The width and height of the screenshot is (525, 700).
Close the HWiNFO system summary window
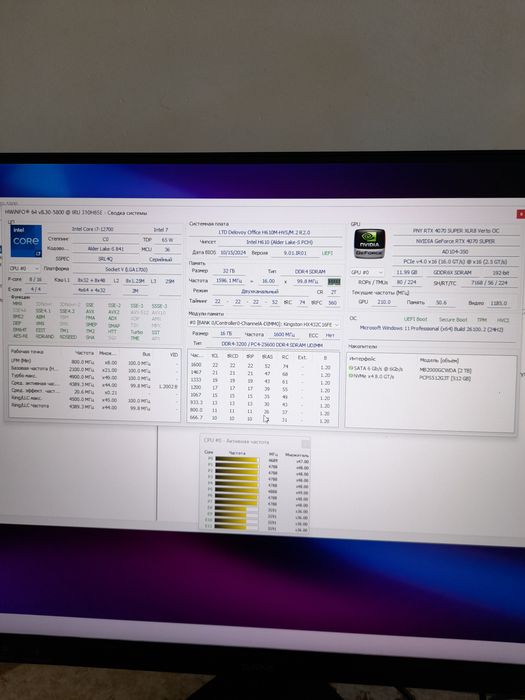tap(521, 215)
